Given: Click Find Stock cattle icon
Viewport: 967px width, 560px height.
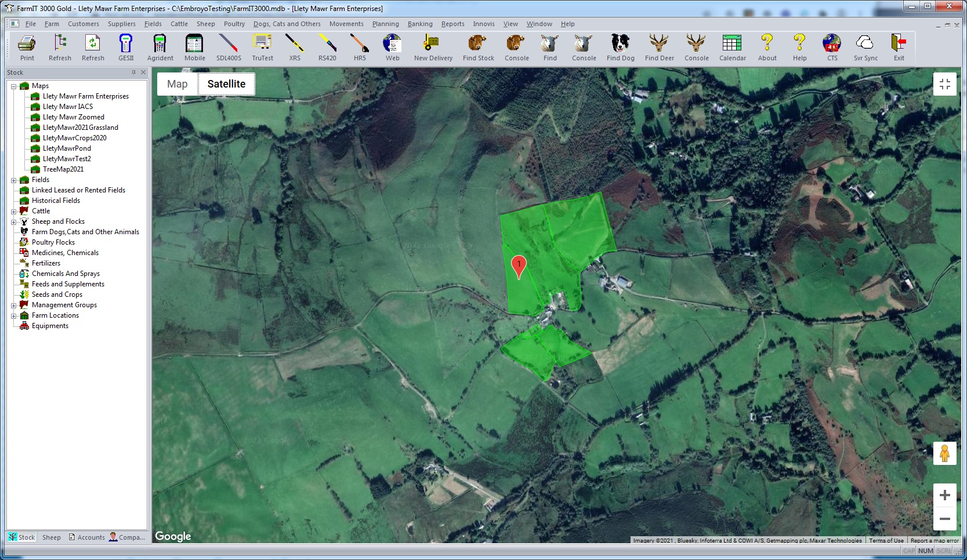Looking at the screenshot, I should click(478, 47).
